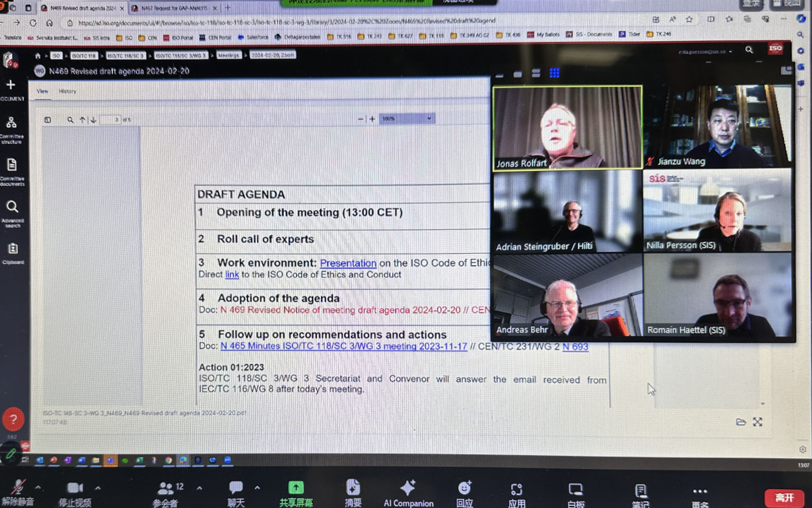The width and height of the screenshot is (812, 508).
Task: Expand PDF viewer to fullscreen
Action: tap(758, 422)
